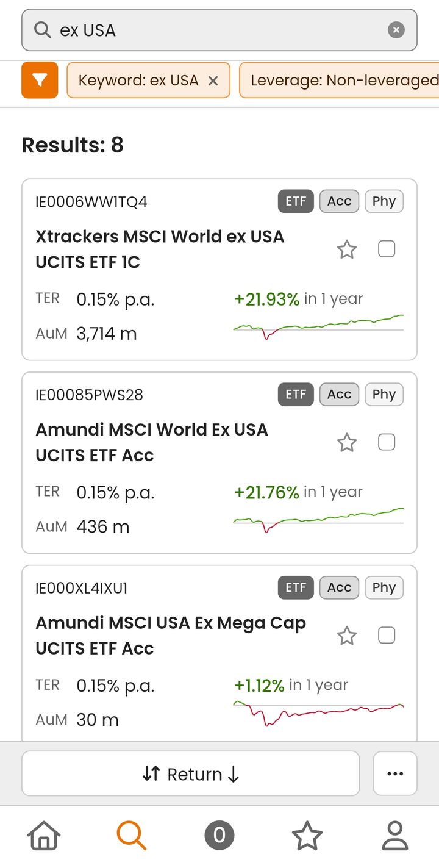Select checkbox for Amundi MSCI USA Ex Mega Cap
Image resolution: width=439 pixels, height=868 pixels.
point(387,636)
